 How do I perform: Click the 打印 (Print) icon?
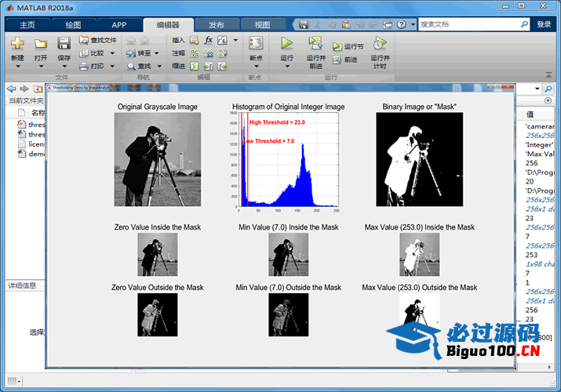click(84, 66)
